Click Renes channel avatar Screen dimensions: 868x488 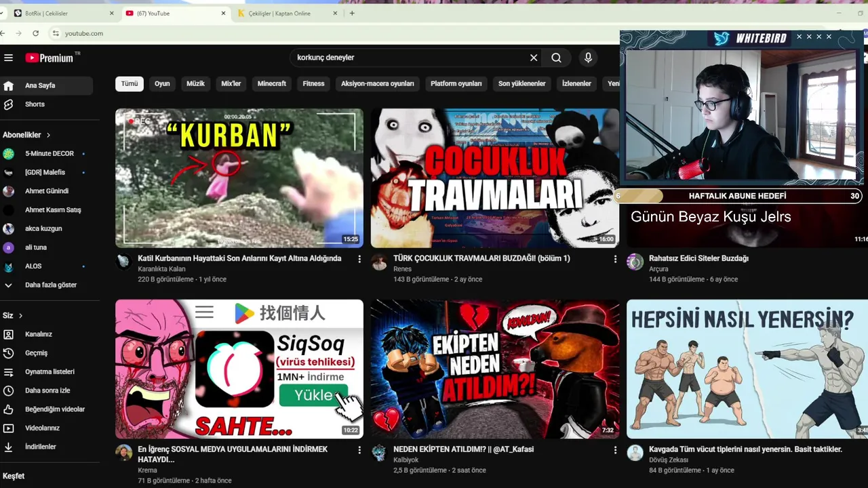[x=379, y=262]
